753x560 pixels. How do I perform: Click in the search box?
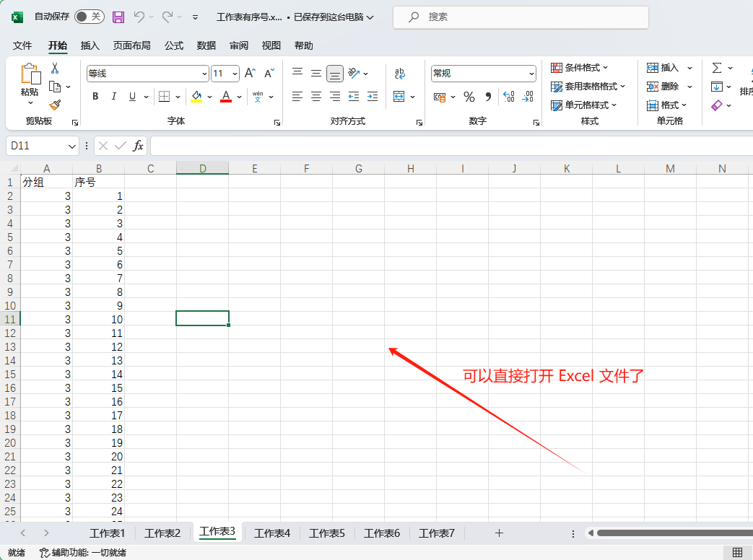[520, 17]
